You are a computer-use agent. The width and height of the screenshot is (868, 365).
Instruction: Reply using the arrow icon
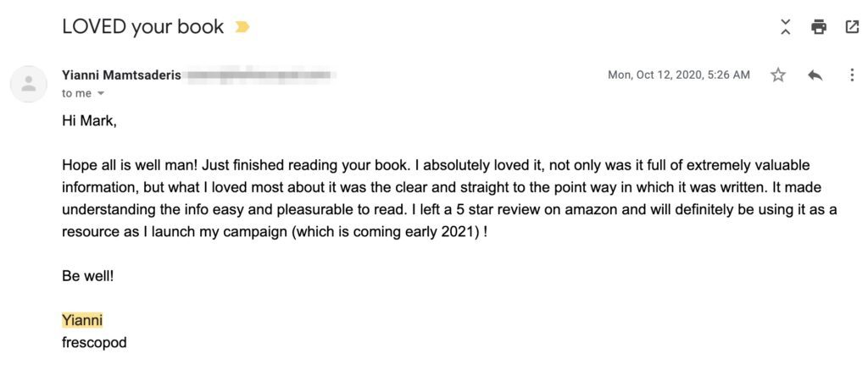click(815, 75)
